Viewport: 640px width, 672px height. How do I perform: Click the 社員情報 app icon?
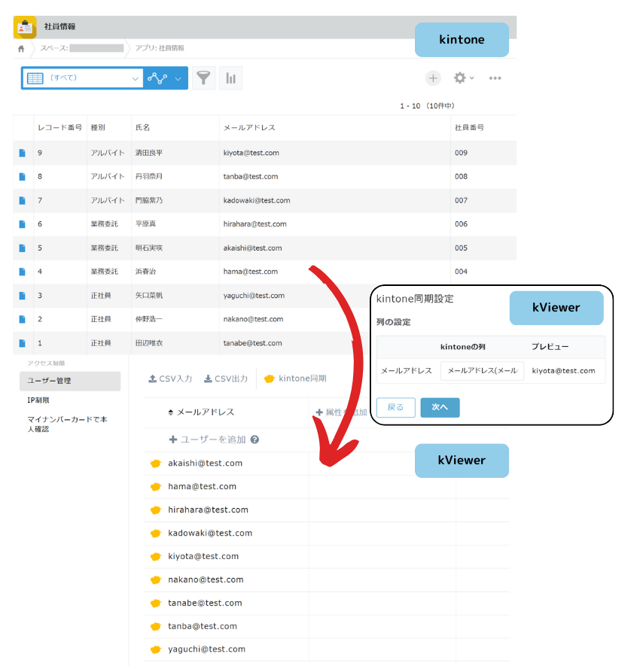coord(25,27)
